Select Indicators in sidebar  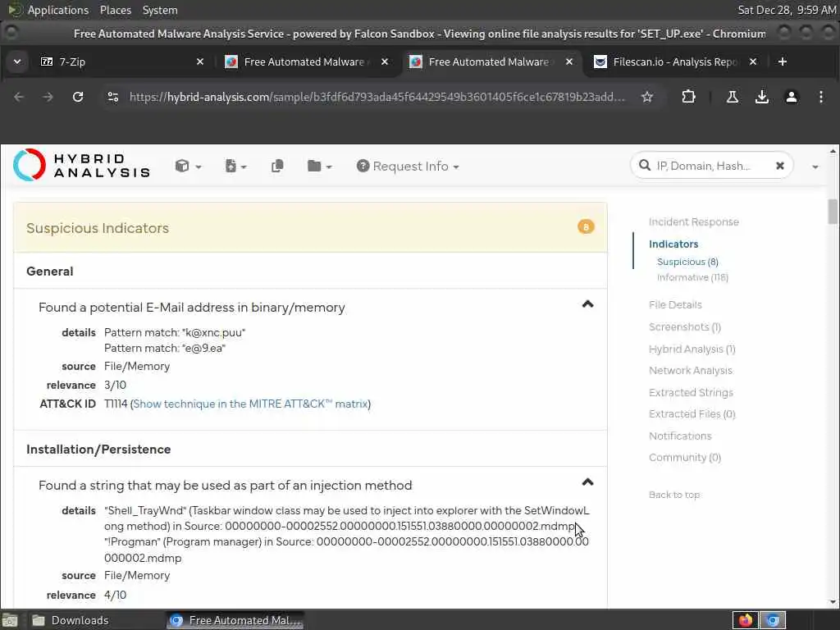click(673, 244)
